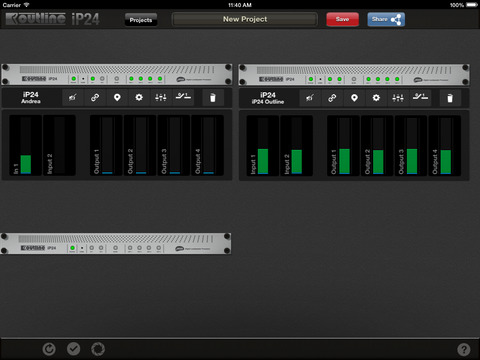Select the iP24 Outline rack unit image
Screen dimensions: 480x360
354,75
